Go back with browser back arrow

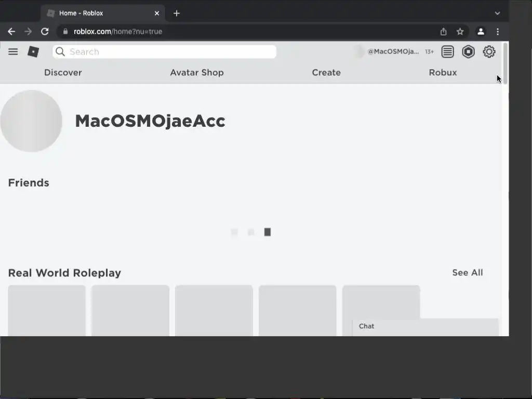coord(11,32)
